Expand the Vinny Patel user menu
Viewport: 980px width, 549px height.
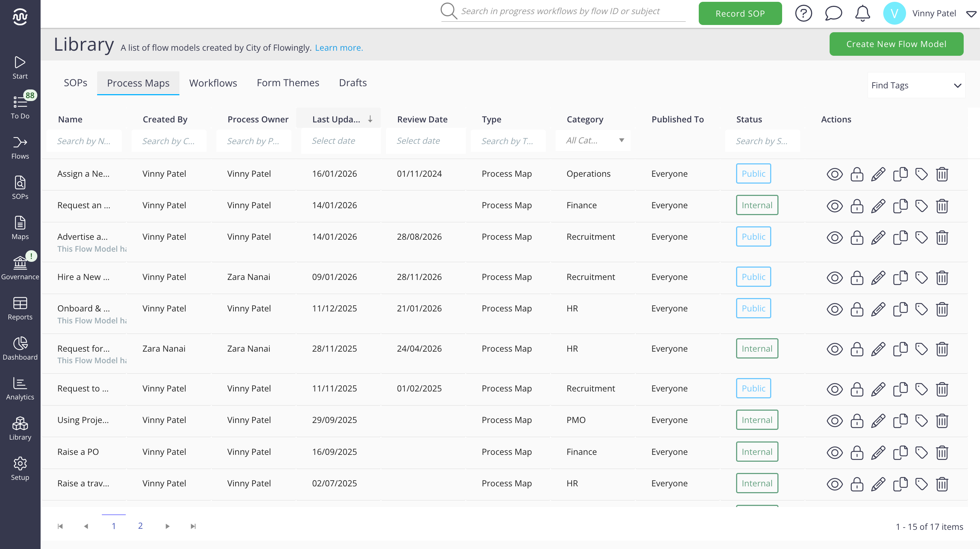click(x=971, y=14)
